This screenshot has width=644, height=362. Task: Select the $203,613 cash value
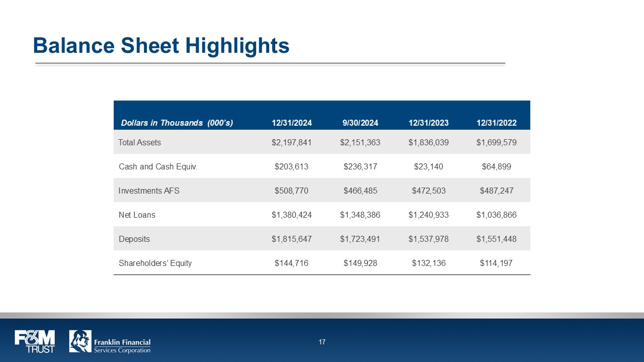[292, 166]
